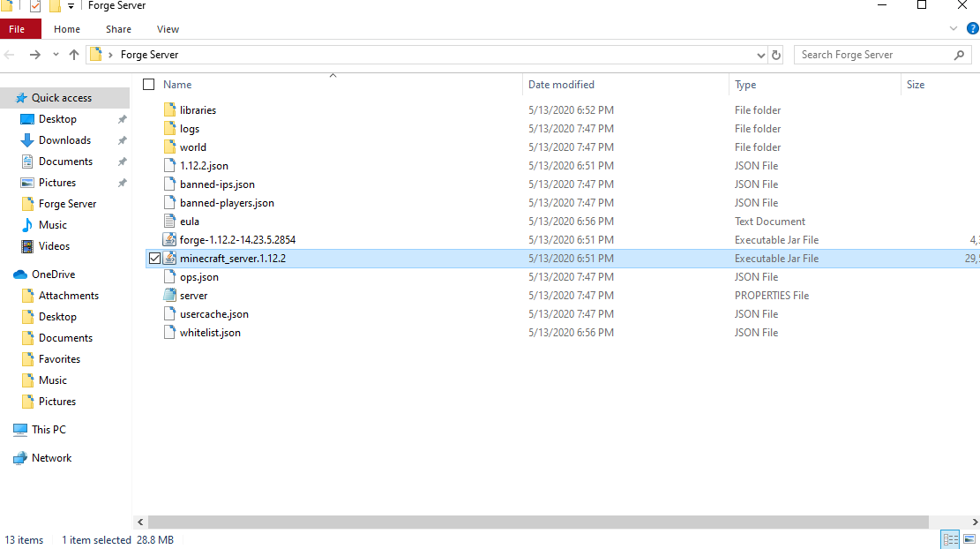Click the search magnifier icon
This screenshot has width=980, height=549.
point(960,55)
